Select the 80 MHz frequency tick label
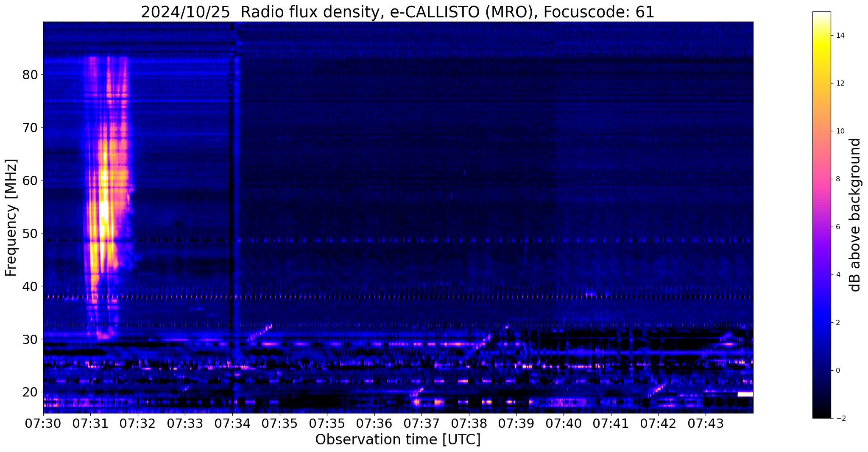Screen dimensions: 868x452 (x=30, y=75)
